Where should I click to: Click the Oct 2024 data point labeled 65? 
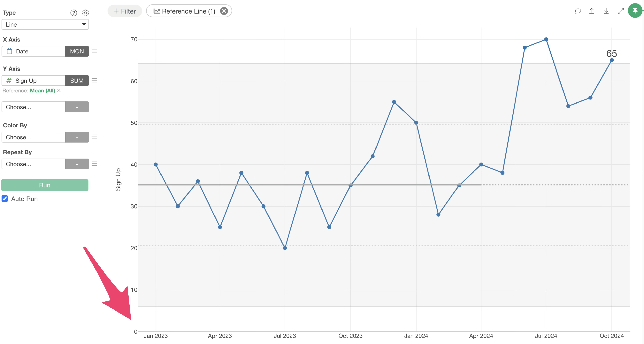(x=611, y=60)
